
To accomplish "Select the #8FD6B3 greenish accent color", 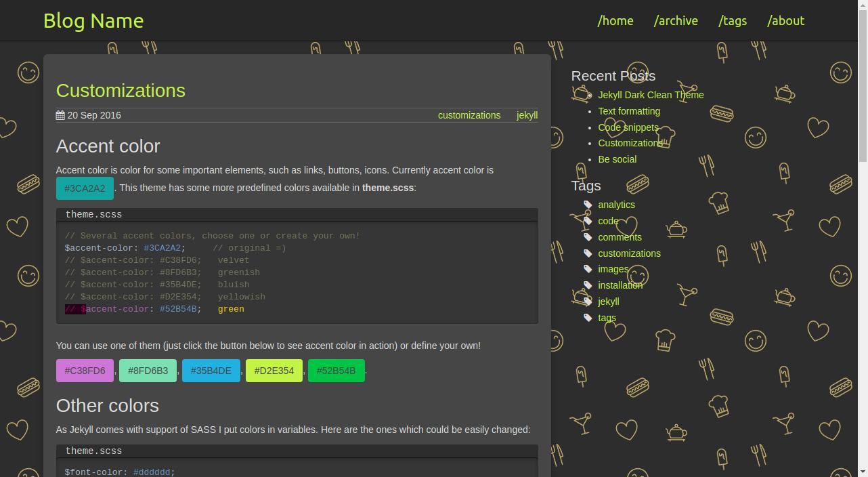I will click(x=148, y=371).
